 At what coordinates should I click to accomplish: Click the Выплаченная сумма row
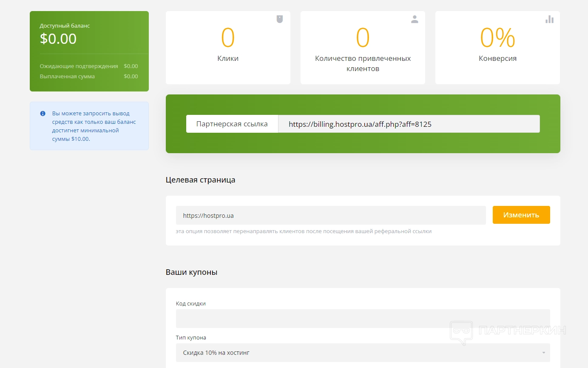89,77
